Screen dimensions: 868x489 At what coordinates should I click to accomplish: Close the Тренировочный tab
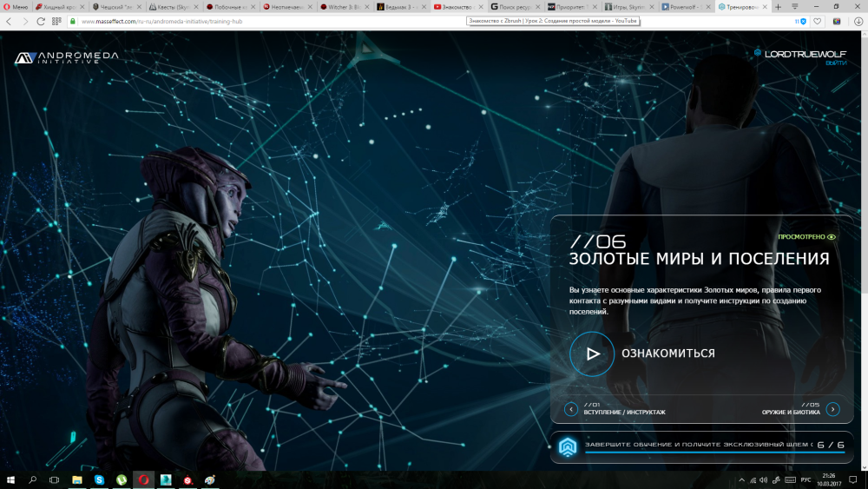(765, 7)
